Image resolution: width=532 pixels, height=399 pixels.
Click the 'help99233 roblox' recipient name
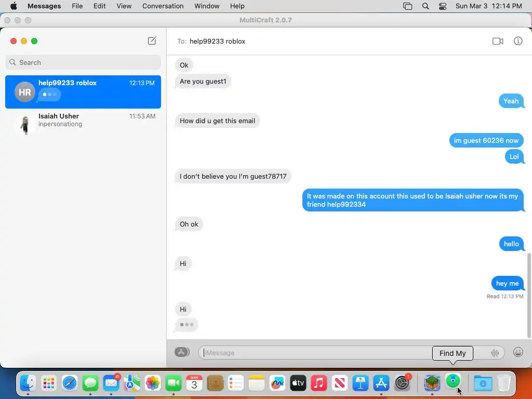217,42
